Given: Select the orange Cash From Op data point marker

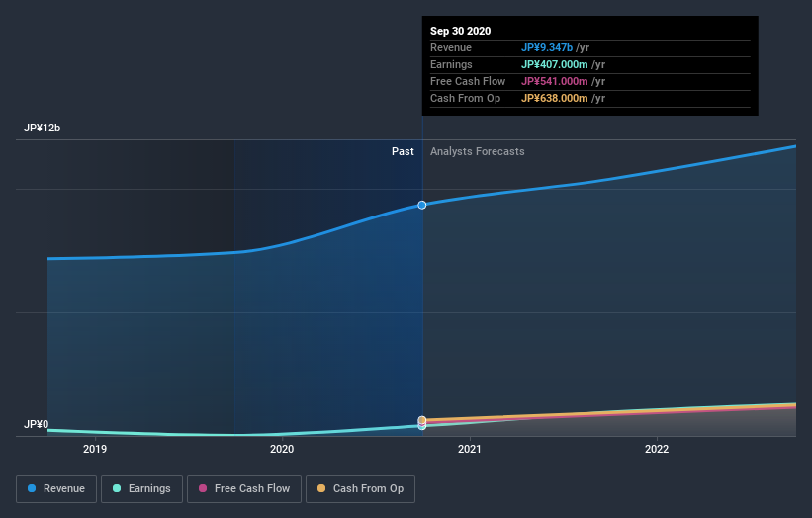Looking at the screenshot, I should [x=422, y=420].
